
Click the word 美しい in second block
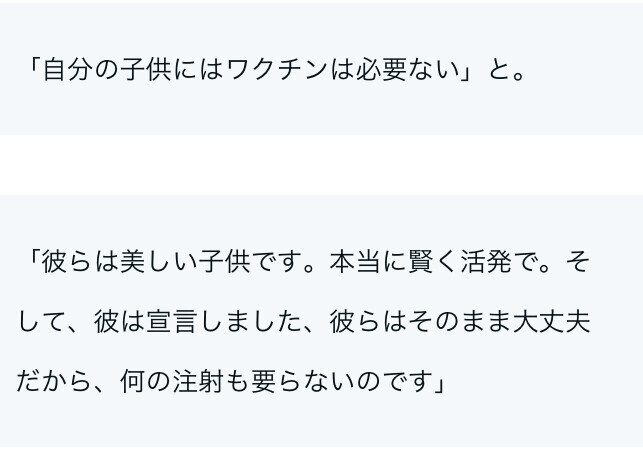(x=158, y=262)
